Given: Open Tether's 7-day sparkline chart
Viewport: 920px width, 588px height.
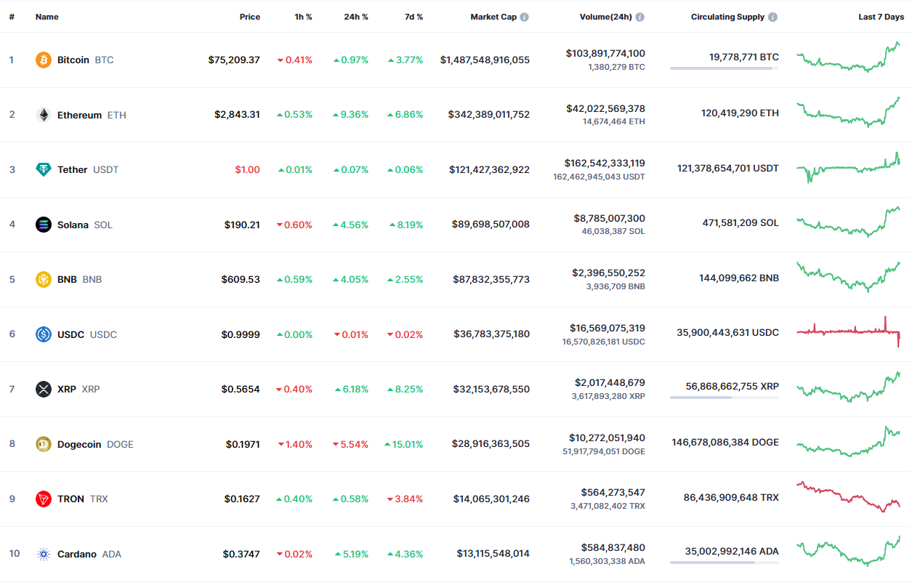Looking at the screenshot, I should (x=849, y=167).
